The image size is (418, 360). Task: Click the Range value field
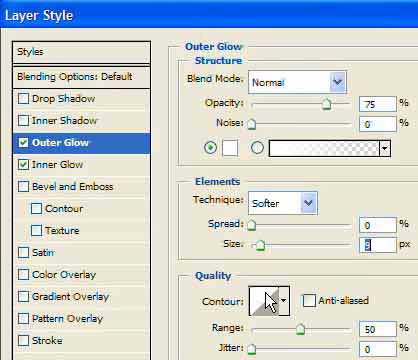[378, 329]
